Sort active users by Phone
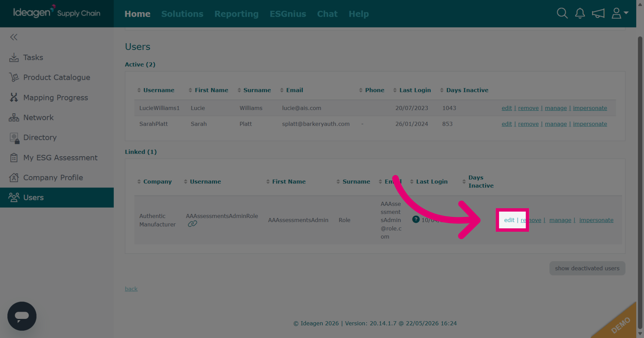644x338 pixels. (x=372, y=90)
